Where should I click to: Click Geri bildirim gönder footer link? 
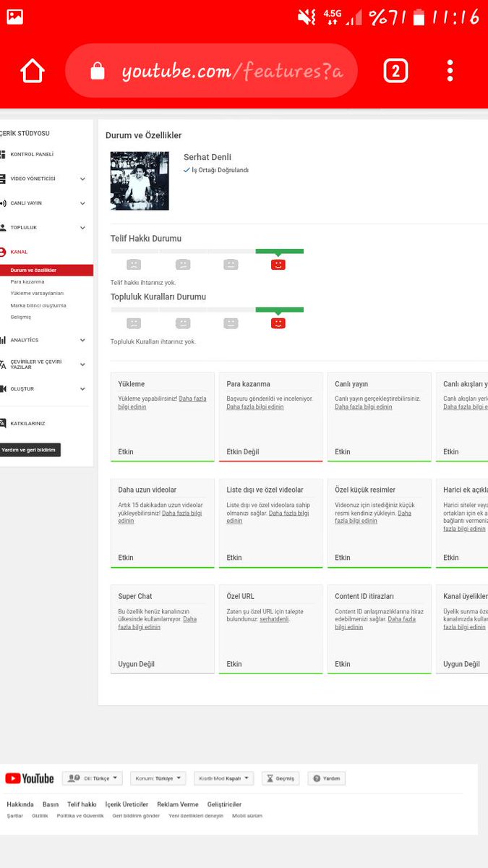click(136, 816)
